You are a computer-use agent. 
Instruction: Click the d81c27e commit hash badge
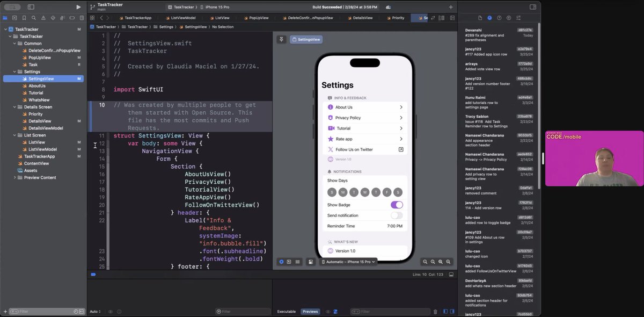click(525, 30)
